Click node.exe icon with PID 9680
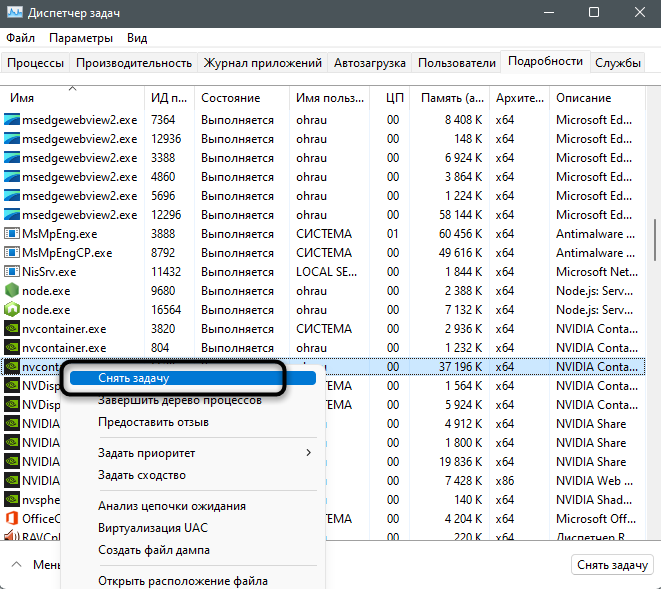This screenshot has height=589, width=661. click(x=12, y=290)
